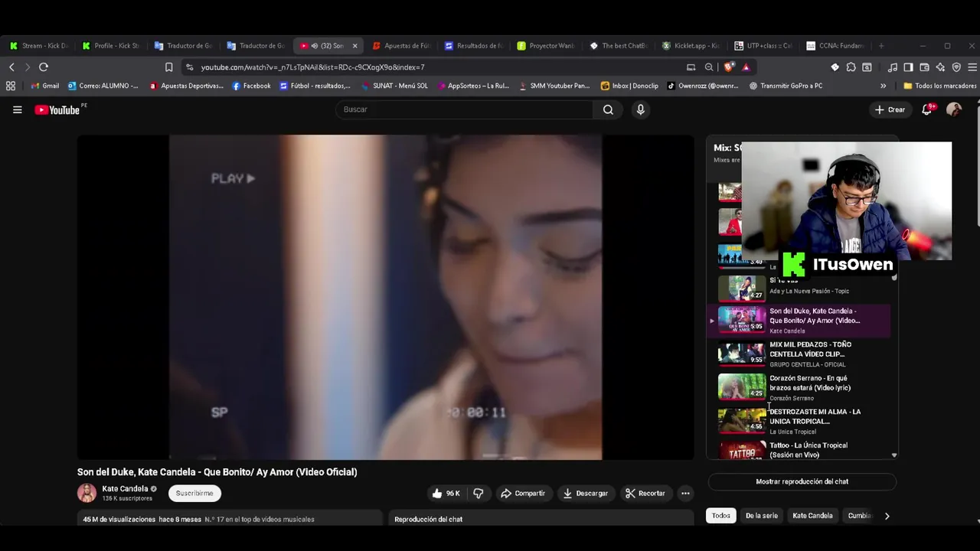Open the YouTube guide hamburger menu
This screenshot has width=980, height=551.
(x=17, y=109)
